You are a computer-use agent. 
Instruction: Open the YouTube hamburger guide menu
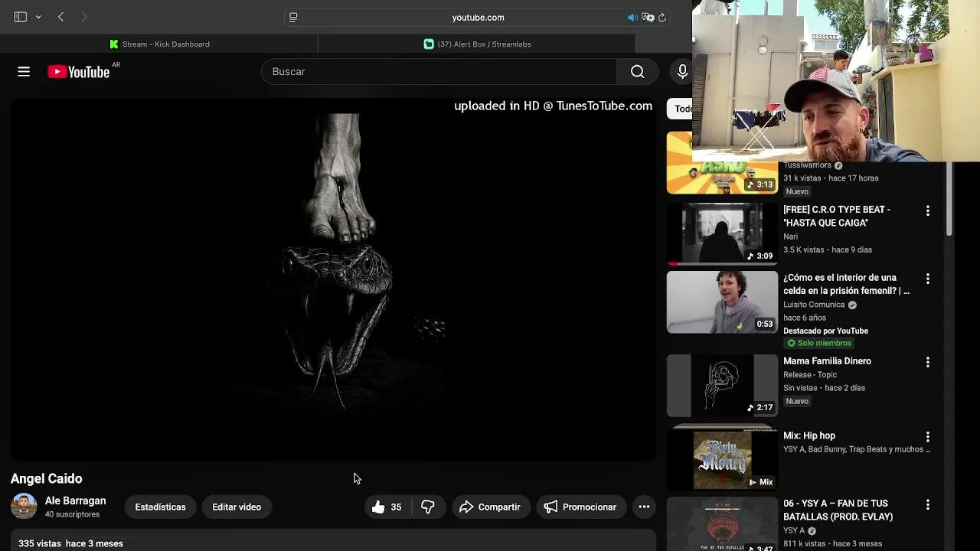pyautogui.click(x=24, y=71)
